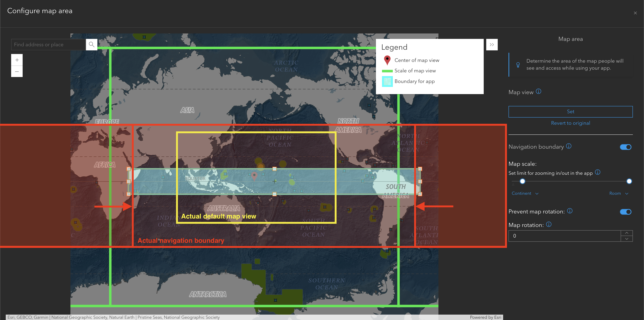The image size is (644, 320).
Task: Collapse the Legend panel with the chevron button
Action: pos(492,44)
